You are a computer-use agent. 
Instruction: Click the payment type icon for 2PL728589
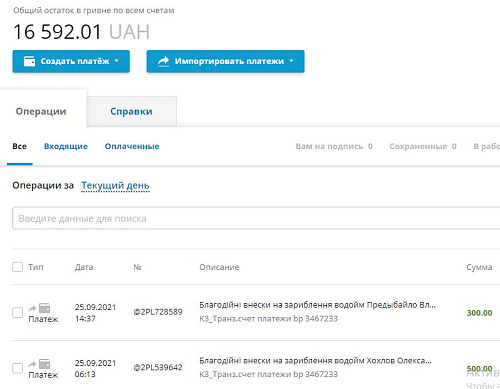point(44,308)
